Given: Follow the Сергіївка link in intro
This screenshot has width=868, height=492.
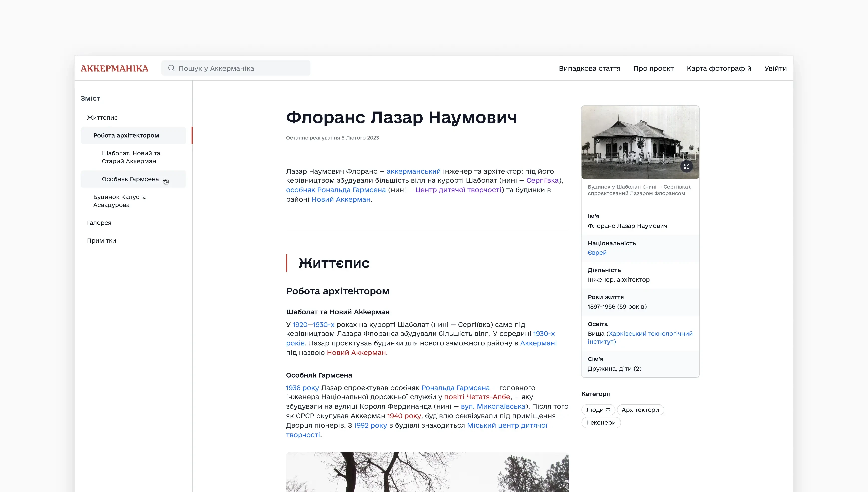Looking at the screenshot, I should (x=542, y=181).
